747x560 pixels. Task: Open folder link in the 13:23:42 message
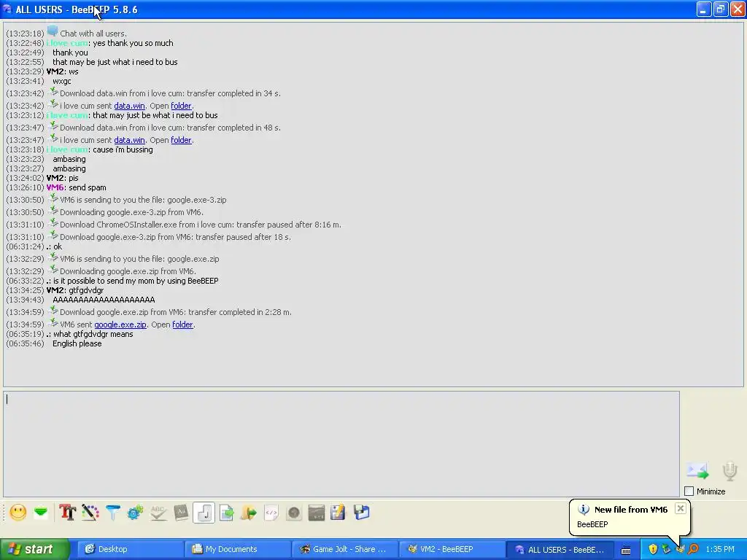[x=181, y=106]
